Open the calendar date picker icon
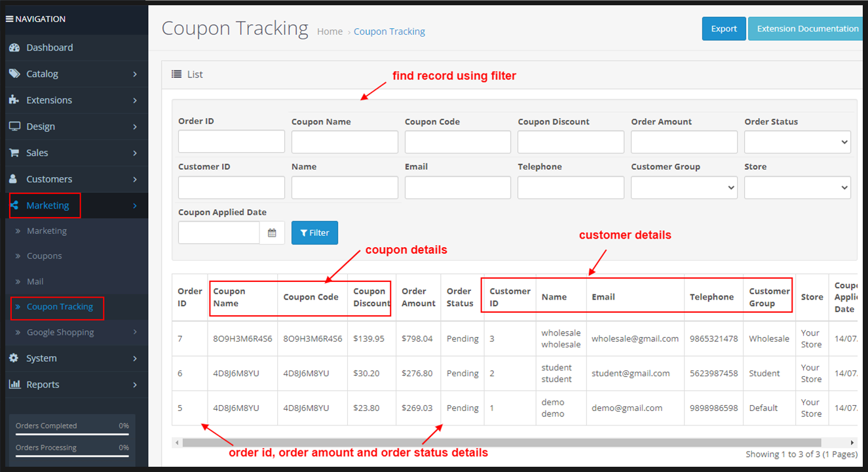This screenshot has width=868, height=472. [272, 233]
